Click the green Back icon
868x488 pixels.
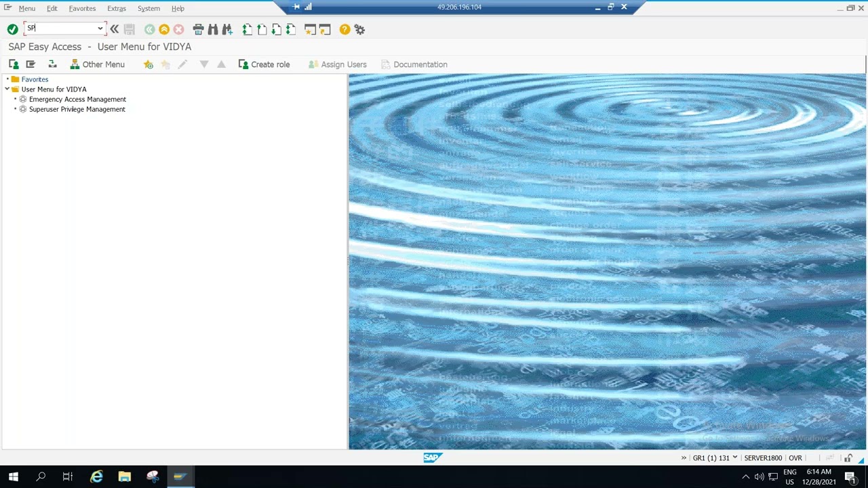149,29
